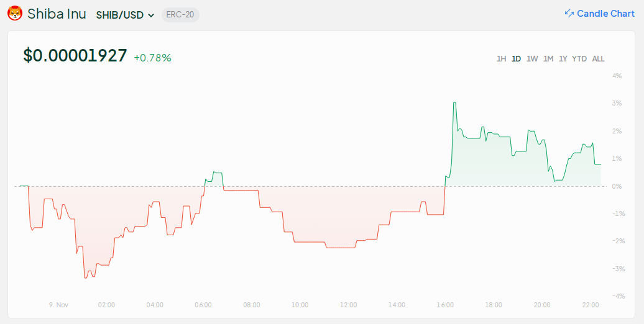Open the SHIB/USD pair dropdown

click(124, 15)
